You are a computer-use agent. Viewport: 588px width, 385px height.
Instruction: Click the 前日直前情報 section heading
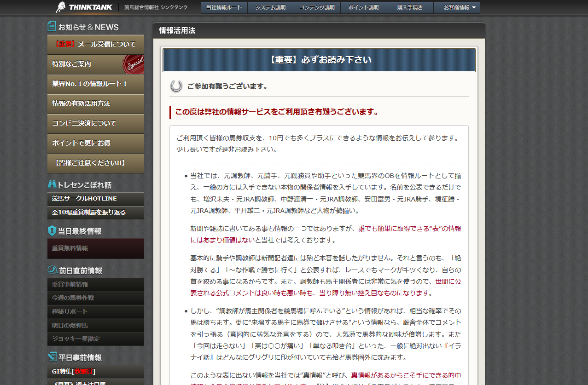tap(80, 271)
